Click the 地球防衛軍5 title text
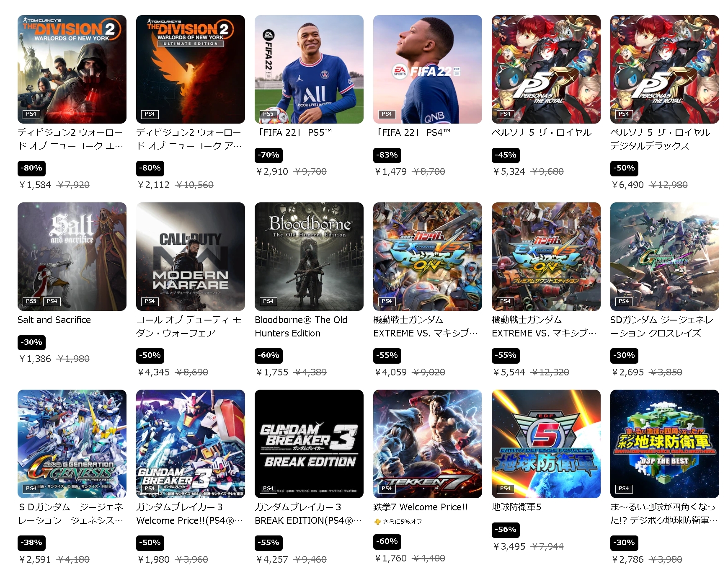The image size is (728, 574). (x=516, y=507)
